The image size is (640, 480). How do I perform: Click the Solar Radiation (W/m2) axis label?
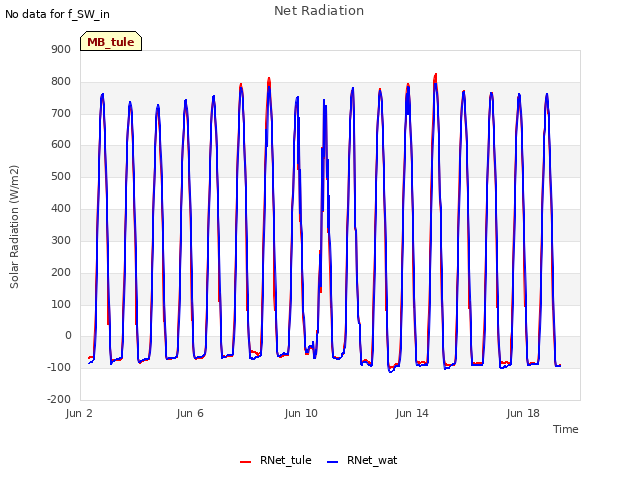pyautogui.click(x=14, y=227)
